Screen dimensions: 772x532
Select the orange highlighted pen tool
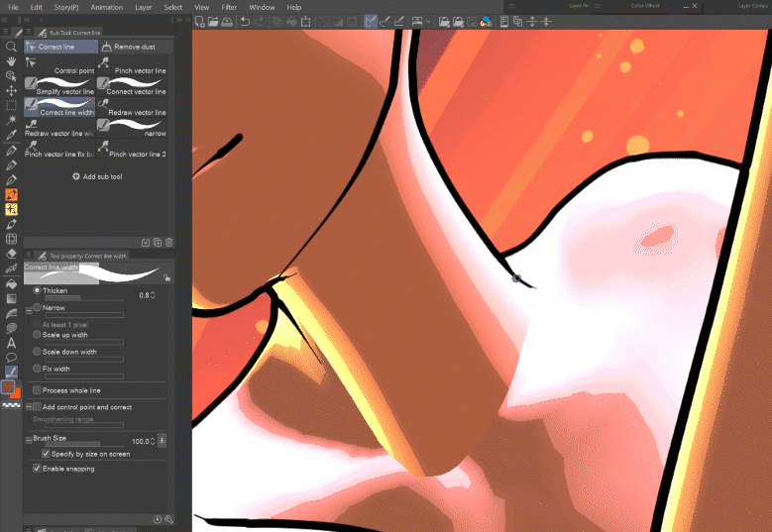click(11, 194)
